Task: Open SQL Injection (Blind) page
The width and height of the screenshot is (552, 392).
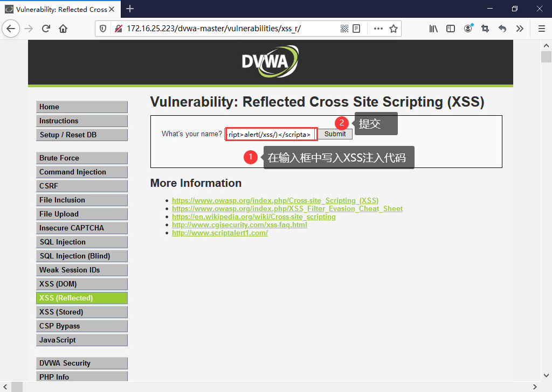Action: 82,256
